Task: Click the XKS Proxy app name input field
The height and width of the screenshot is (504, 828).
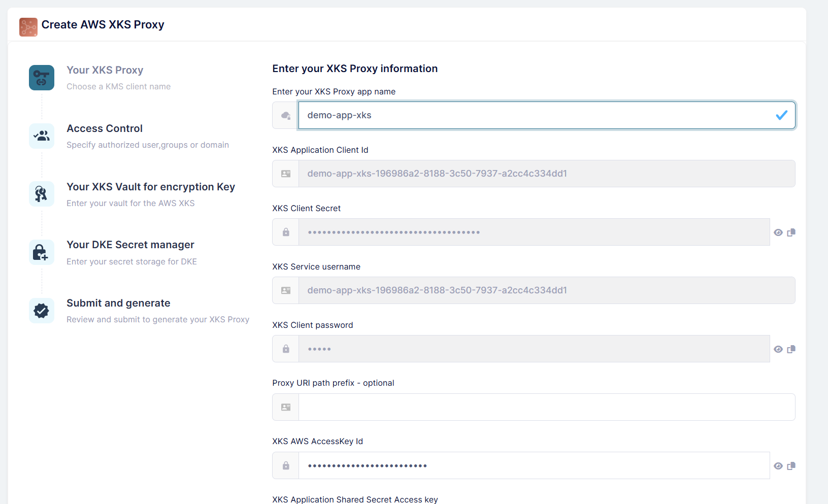Action: (x=547, y=115)
